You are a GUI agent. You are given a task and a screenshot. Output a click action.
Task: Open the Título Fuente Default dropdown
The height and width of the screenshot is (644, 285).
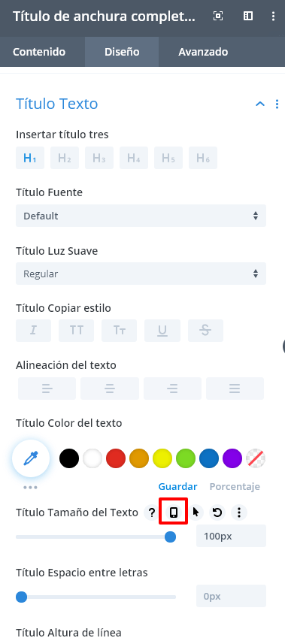[141, 216]
